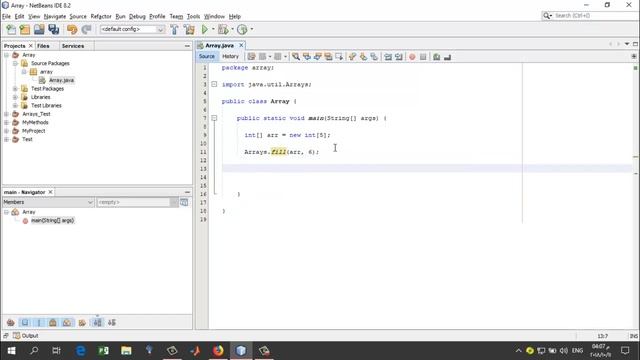The height and width of the screenshot is (360, 640).
Task: Toggle Navigator Show Non-Public Members filter
Action: (x=53, y=323)
